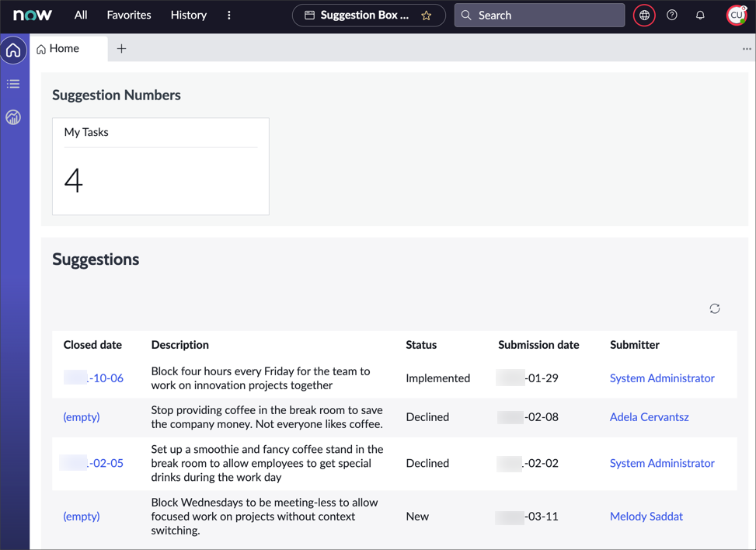The width and height of the screenshot is (756, 550).
Task: Click the ServiceNow logo
Action: pyautogui.click(x=32, y=15)
